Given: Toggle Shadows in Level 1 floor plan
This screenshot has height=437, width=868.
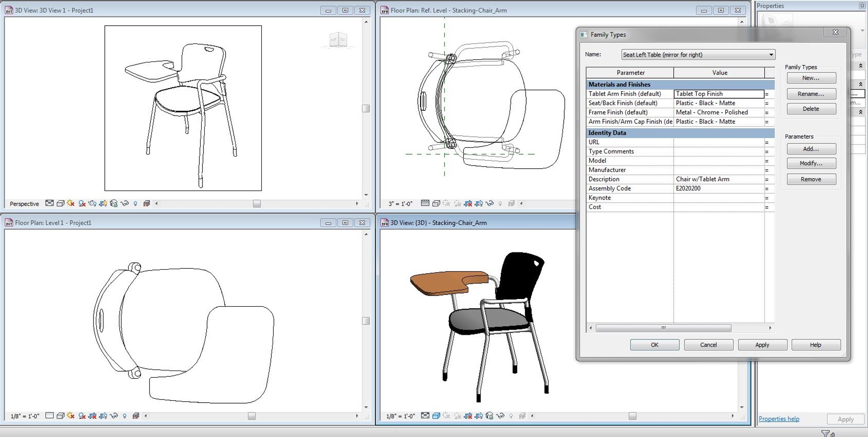Looking at the screenshot, I should click(x=82, y=416).
